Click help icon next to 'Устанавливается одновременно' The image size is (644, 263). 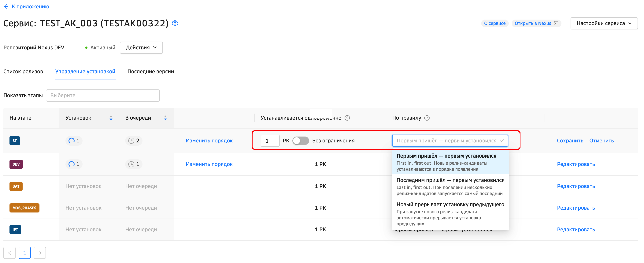(x=347, y=118)
